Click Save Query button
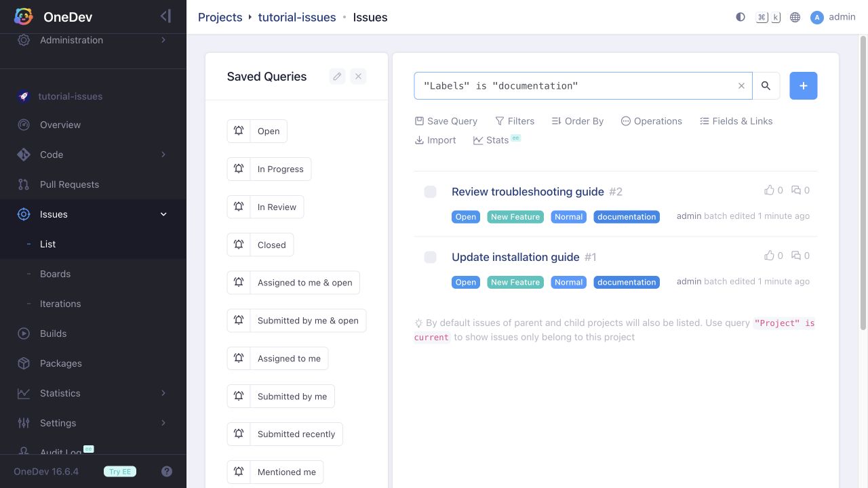The height and width of the screenshot is (488, 868). click(x=446, y=121)
